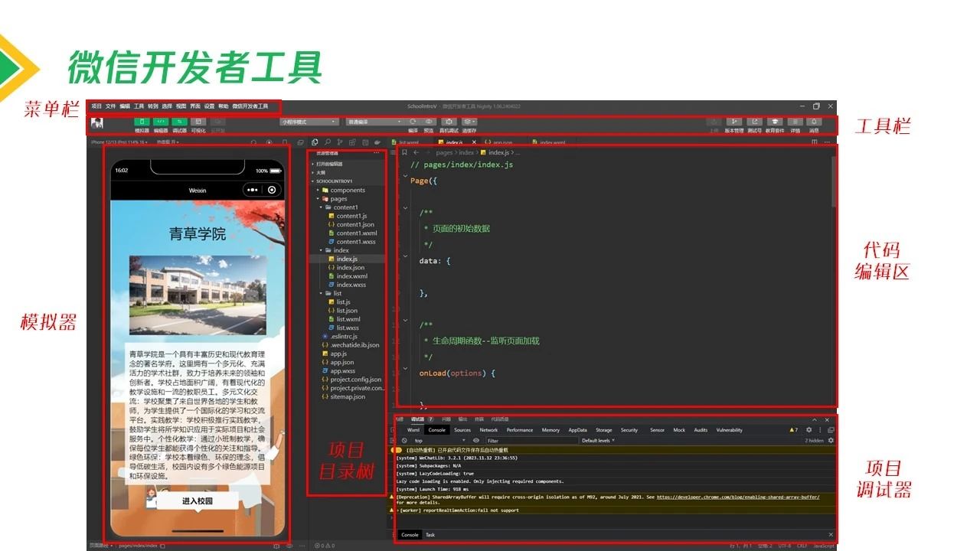Open the 热重载 hot reload dropdown

168,142
